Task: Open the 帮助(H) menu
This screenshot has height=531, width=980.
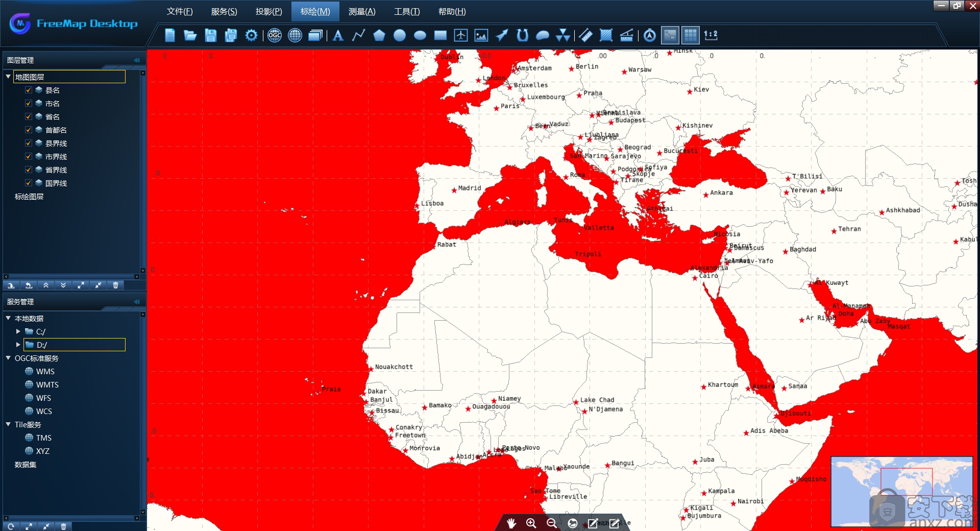Action: click(x=452, y=11)
